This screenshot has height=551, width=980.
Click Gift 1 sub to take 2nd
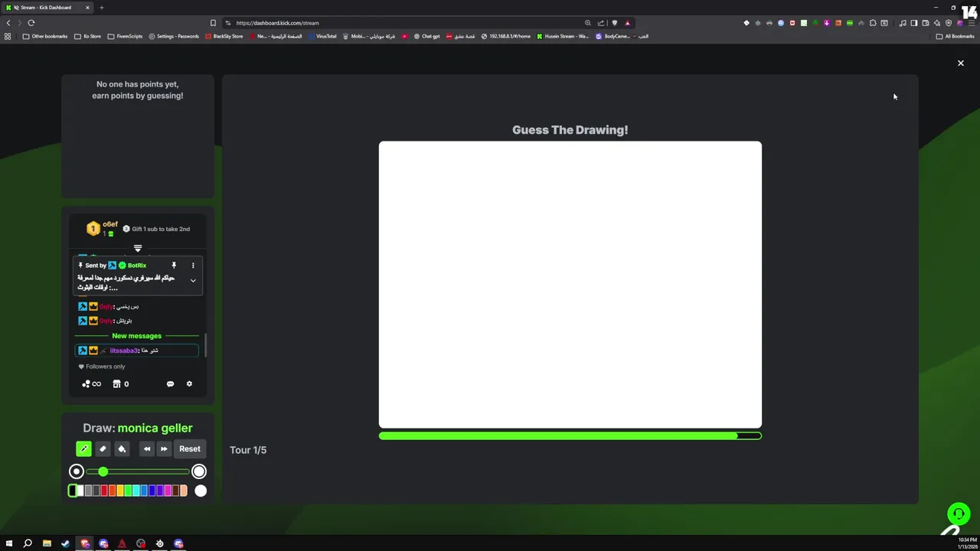coord(161,229)
